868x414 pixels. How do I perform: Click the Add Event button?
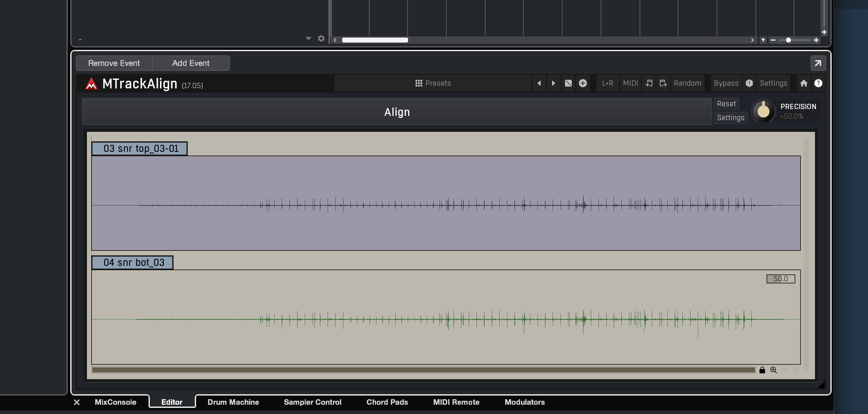[191, 63]
